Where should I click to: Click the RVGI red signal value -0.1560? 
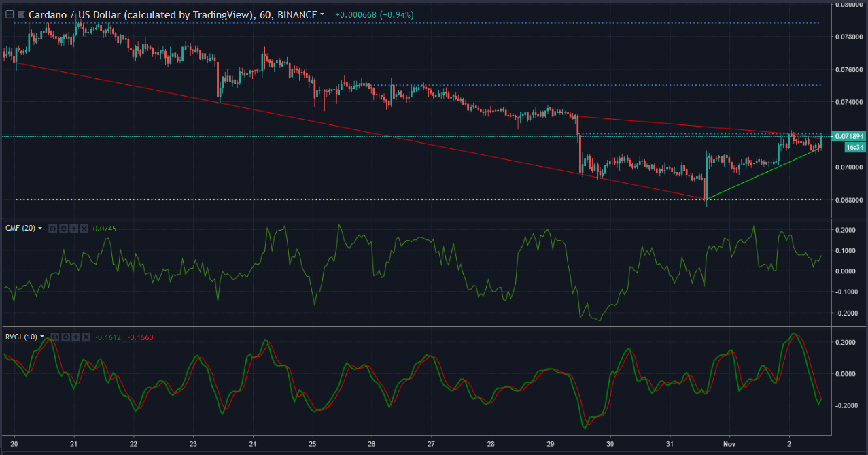point(141,337)
